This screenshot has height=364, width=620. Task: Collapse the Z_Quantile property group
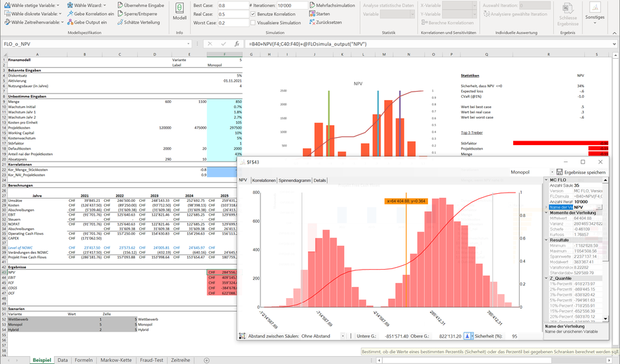coord(546,278)
